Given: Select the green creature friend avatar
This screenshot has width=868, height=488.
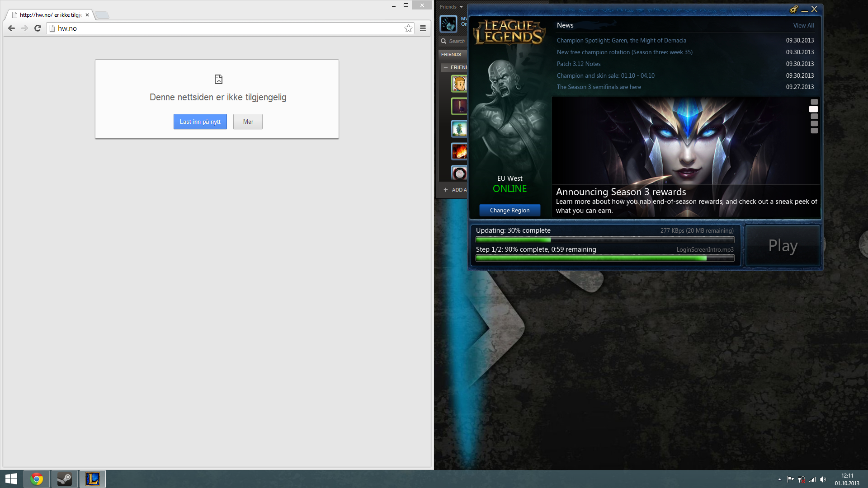Looking at the screenshot, I should 459,129.
